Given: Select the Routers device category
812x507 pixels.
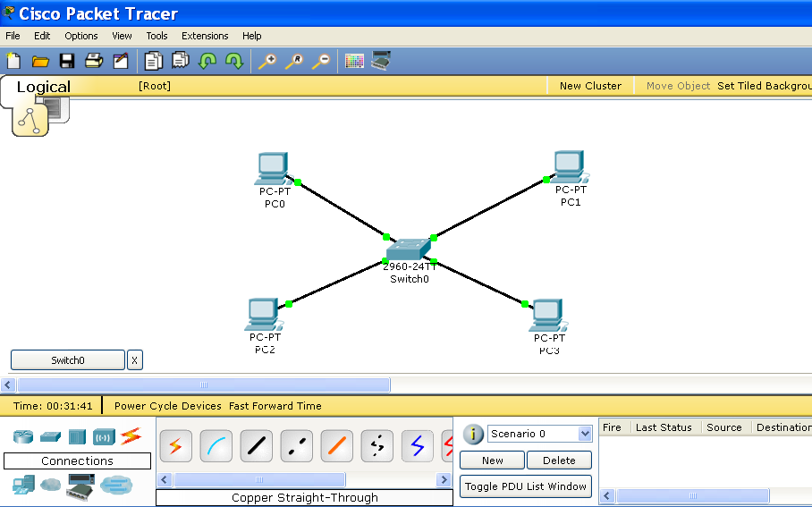Looking at the screenshot, I should (22, 436).
